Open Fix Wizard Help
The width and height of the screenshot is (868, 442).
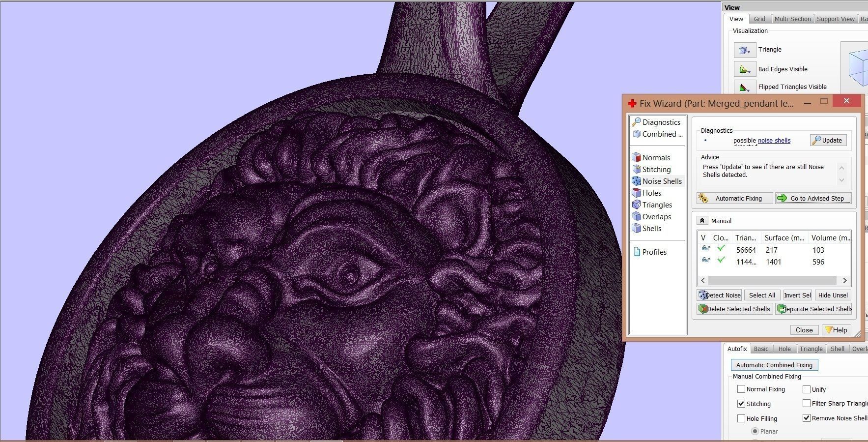(x=836, y=330)
